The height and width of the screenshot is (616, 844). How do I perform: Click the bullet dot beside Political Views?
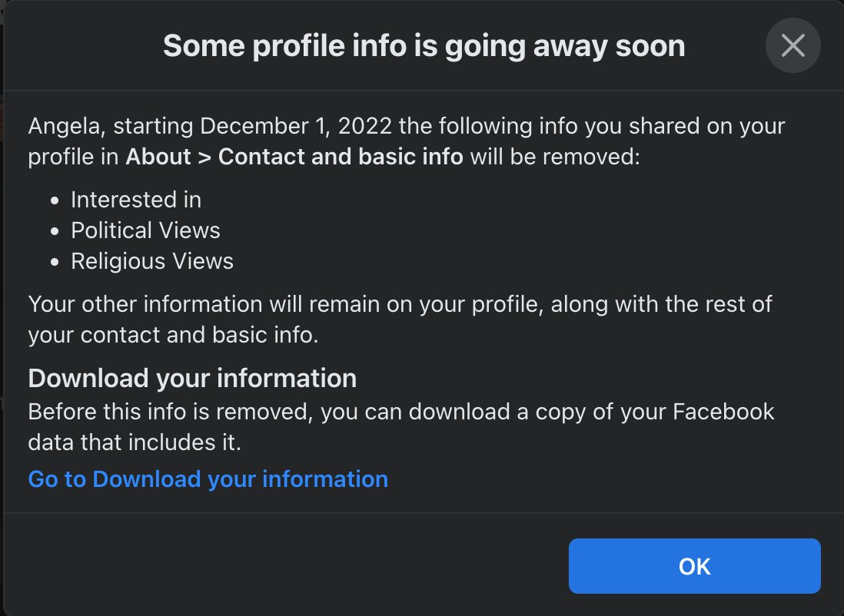point(55,231)
